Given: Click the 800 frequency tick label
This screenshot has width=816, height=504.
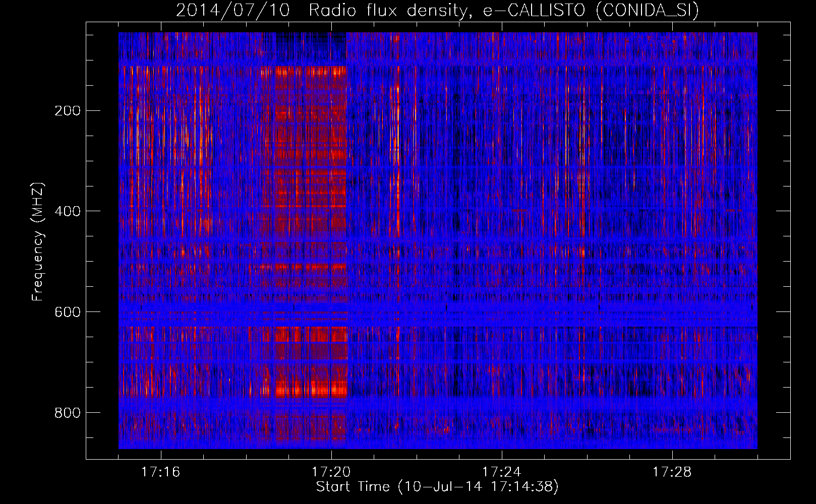Looking at the screenshot, I should 68,413.
